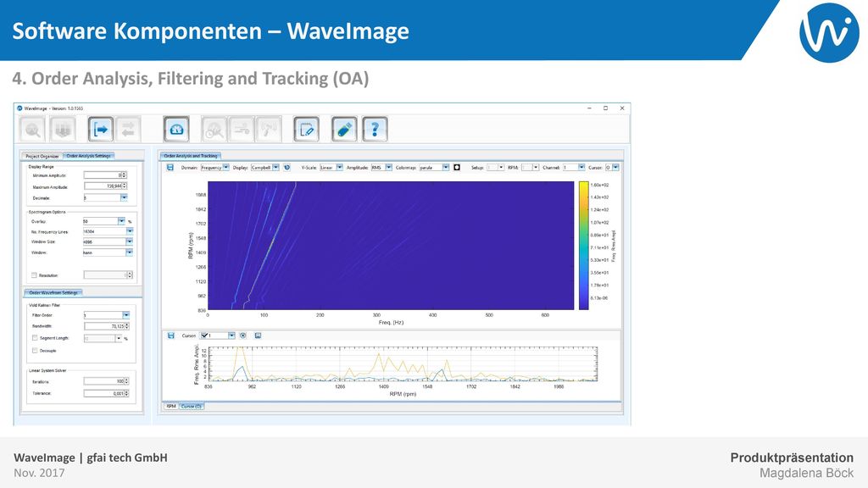The height and width of the screenshot is (488, 868).
Task: Click the clock-and-magnifier toolbar icon
Action: tap(214, 130)
